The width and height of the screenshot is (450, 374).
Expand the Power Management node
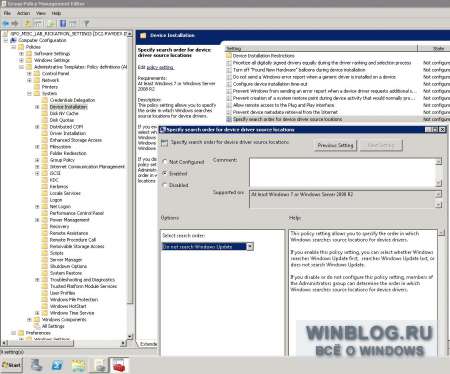click(x=37, y=220)
